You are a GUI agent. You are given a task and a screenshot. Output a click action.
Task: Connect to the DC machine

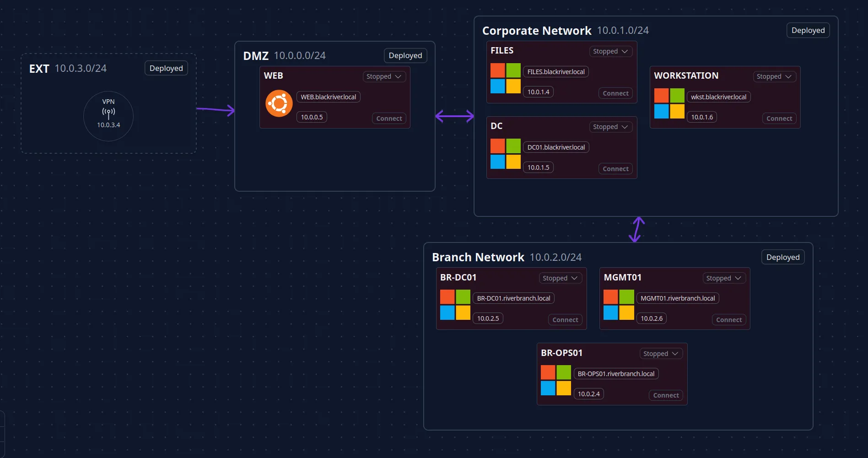pyautogui.click(x=615, y=169)
